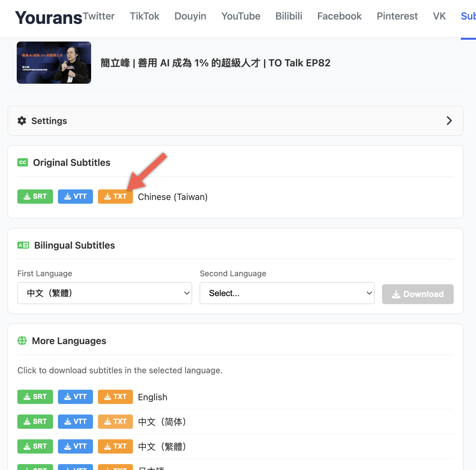Select the Pinterest navigation tab
Image resolution: width=476 pixels, height=470 pixels.
[397, 16]
